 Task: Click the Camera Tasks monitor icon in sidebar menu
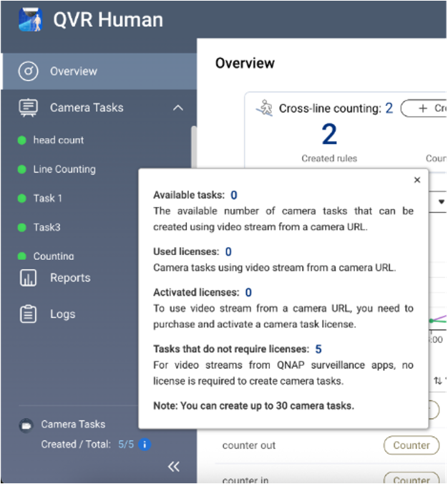[28, 107]
